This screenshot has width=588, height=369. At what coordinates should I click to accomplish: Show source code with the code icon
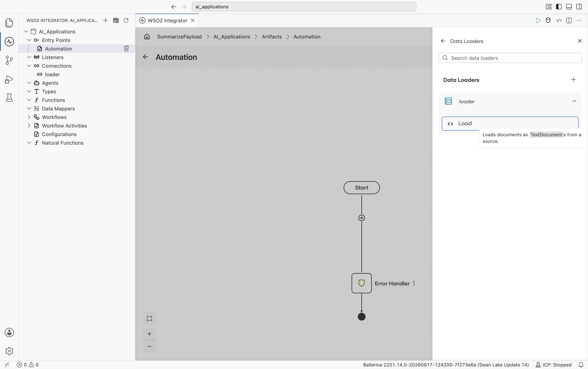[559, 20]
